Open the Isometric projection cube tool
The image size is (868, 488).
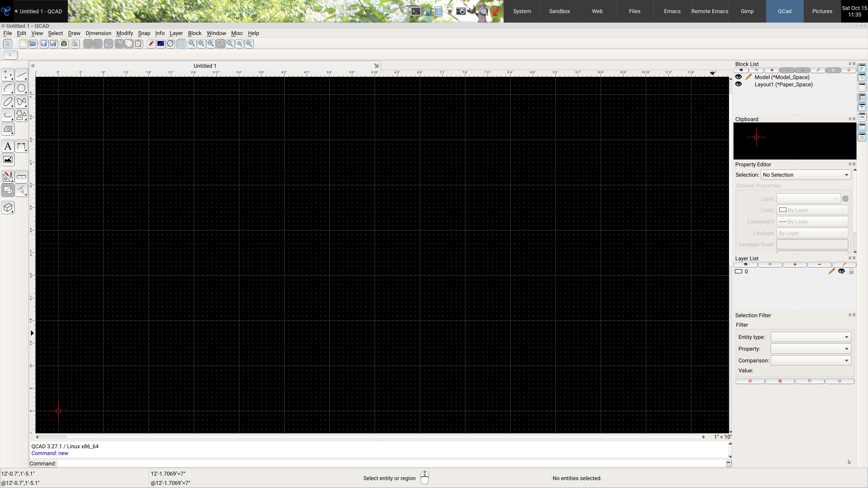(8, 207)
